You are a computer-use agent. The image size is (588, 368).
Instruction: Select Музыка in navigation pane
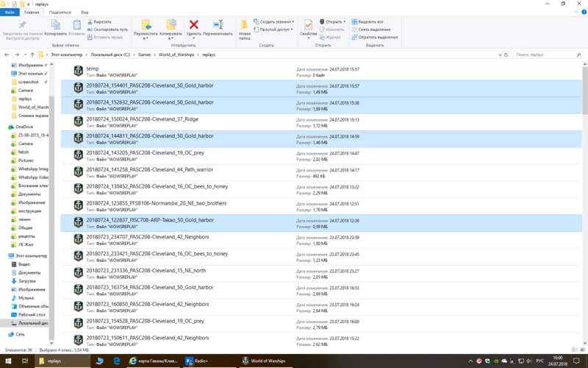[x=26, y=298]
